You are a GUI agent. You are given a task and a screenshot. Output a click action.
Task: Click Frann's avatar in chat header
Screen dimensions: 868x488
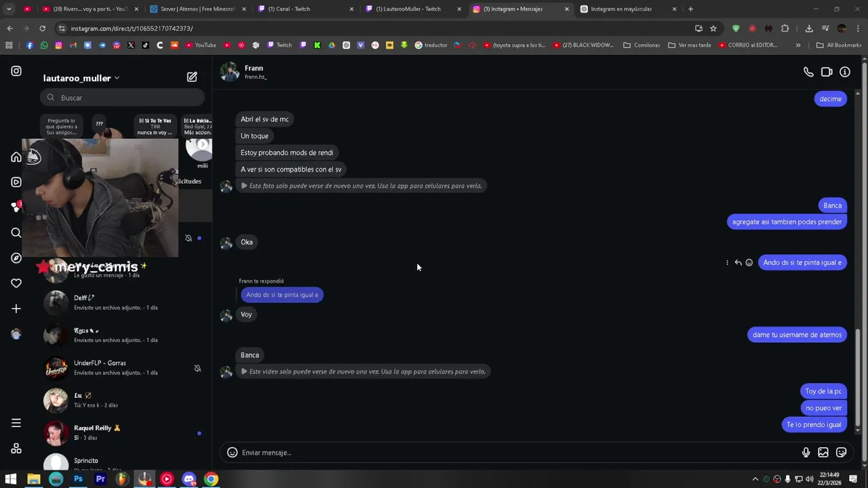click(230, 72)
